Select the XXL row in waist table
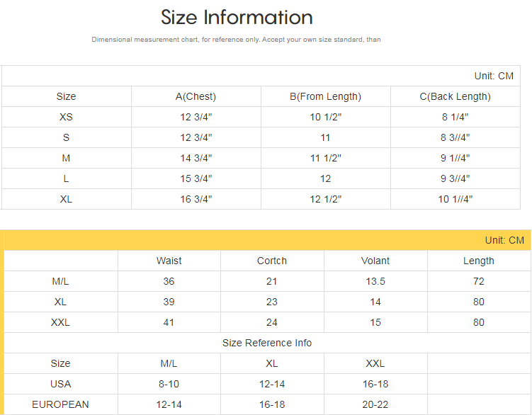The image size is (532, 415). point(61,322)
